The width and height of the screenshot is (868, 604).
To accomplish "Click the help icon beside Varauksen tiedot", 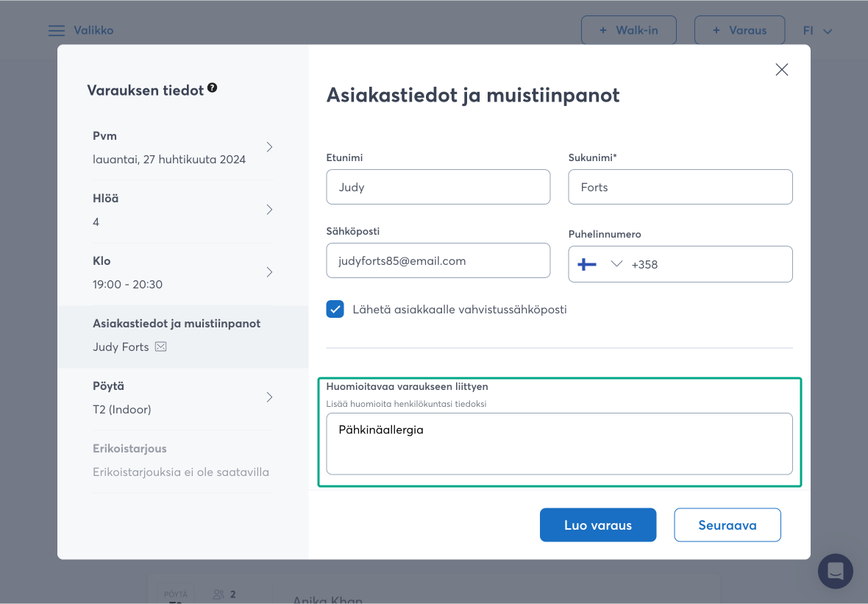I will tap(212, 88).
